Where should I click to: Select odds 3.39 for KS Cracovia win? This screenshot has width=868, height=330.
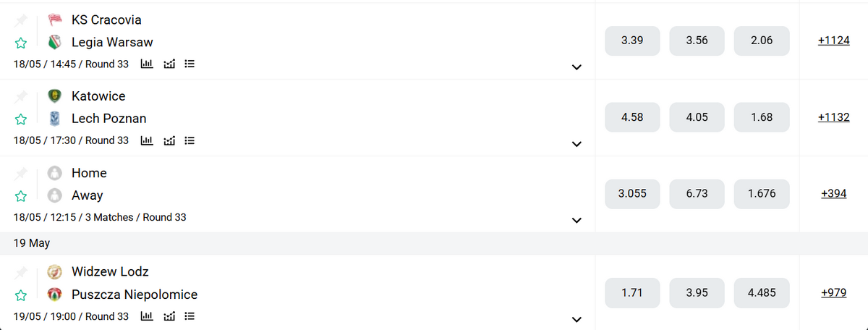pos(632,41)
